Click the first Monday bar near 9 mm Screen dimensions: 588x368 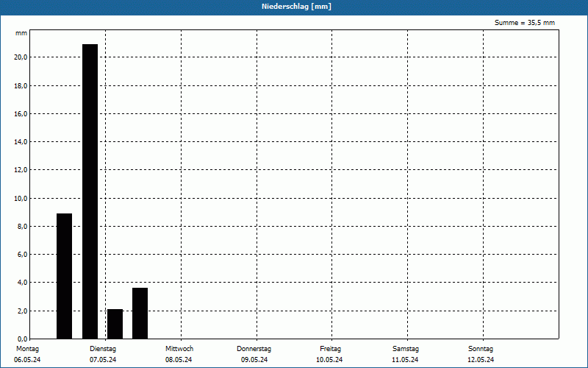[64, 276]
